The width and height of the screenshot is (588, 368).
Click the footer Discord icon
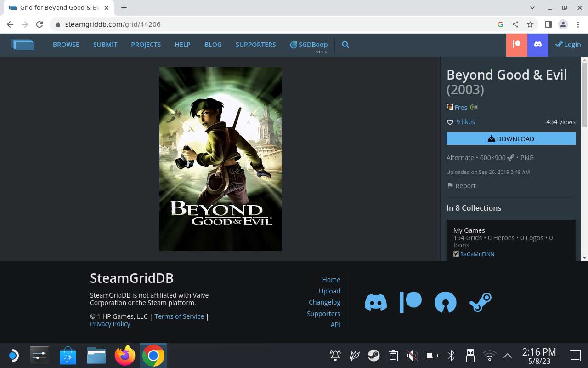(376, 302)
